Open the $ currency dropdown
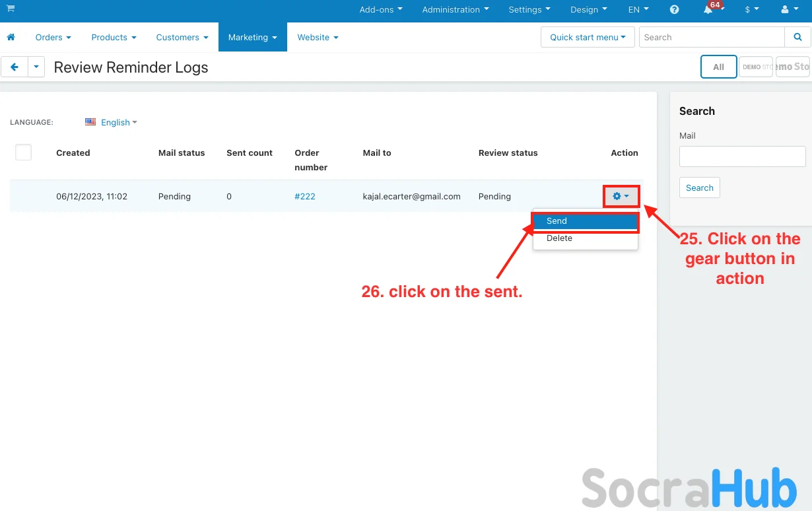812x511 pixels. pos(752,9)
